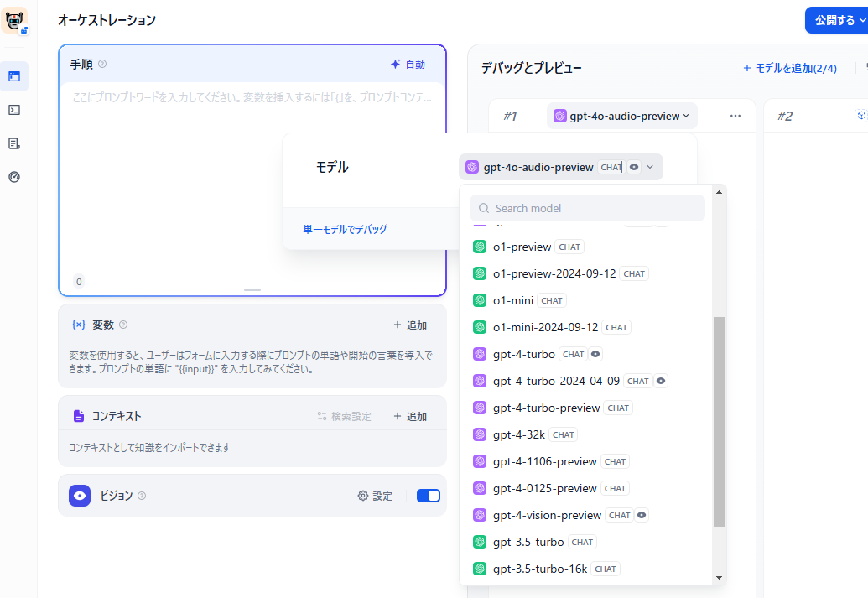Click the ビジョン eye icon badge

80,496
